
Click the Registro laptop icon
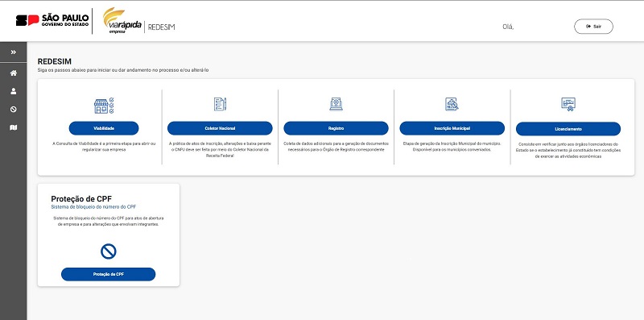click(336, 104)
